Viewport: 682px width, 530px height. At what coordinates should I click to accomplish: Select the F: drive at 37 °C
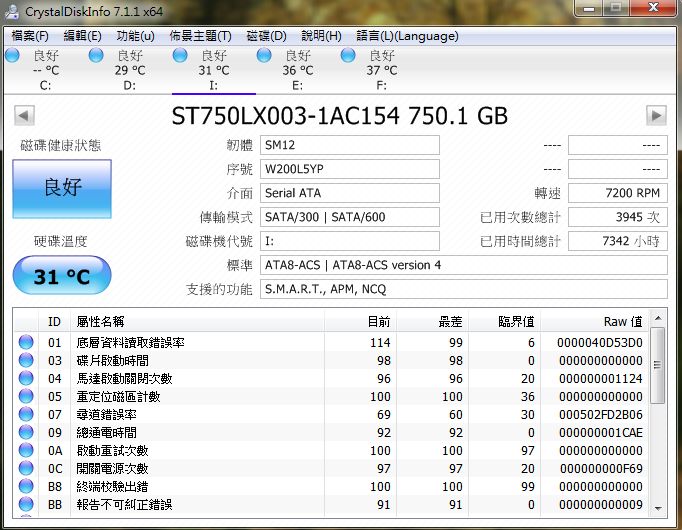click(x=381, y=70)
